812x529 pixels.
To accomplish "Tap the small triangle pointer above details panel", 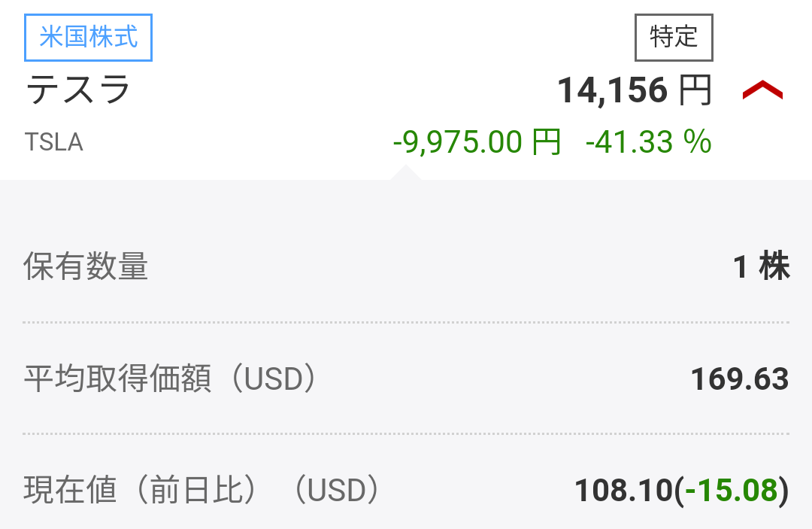I will 406,174.
